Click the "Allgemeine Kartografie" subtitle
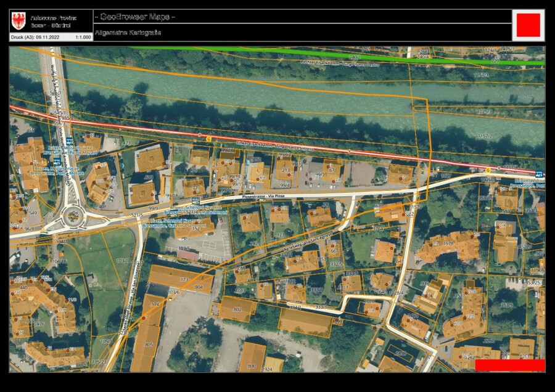 click(128, 32)
